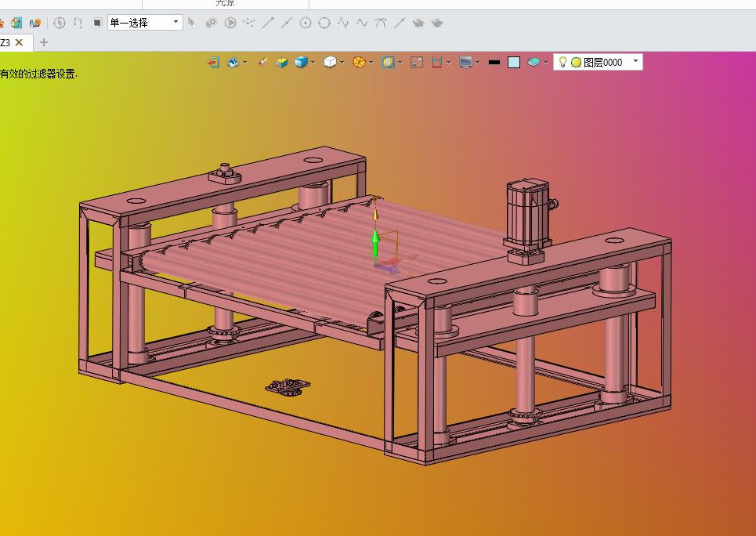
Task: Select the small sprocket bracket part on floor
Action: tap(288, 386)
